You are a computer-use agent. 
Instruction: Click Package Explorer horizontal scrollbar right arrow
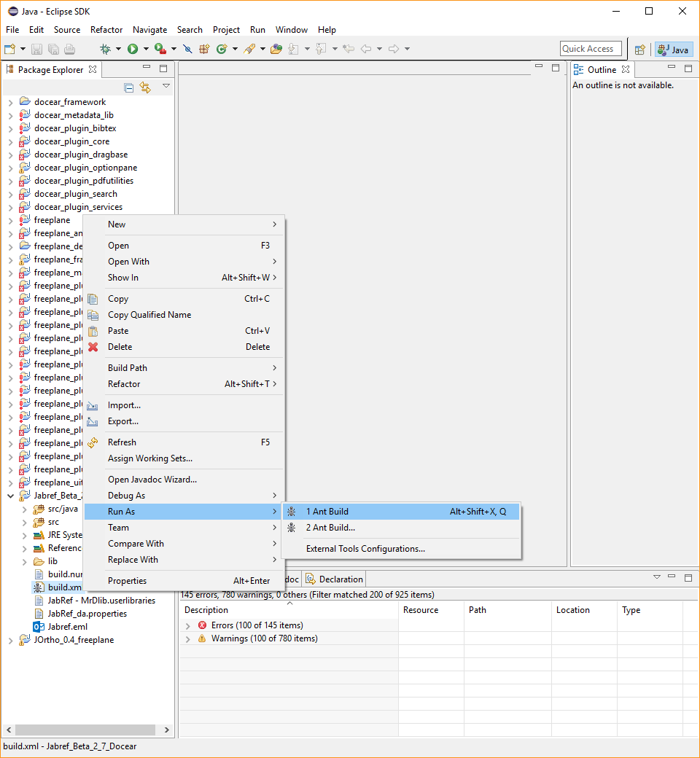(167, 730)
